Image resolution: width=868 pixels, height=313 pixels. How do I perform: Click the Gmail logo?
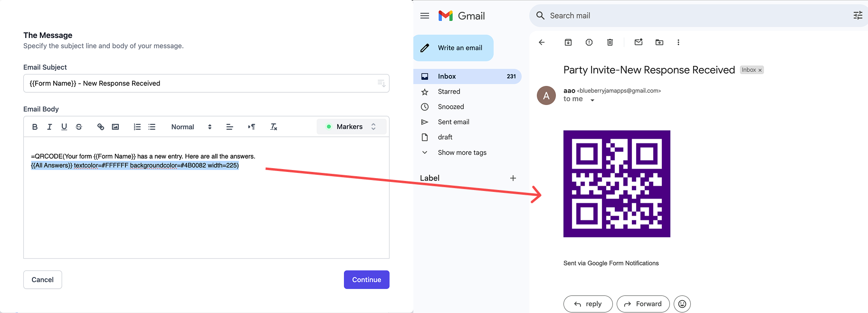pos(462,16)
